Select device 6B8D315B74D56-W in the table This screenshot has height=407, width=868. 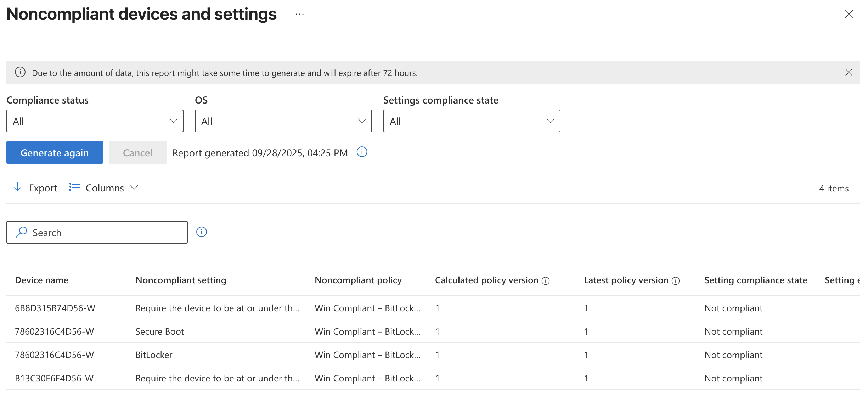coord(55,308)
